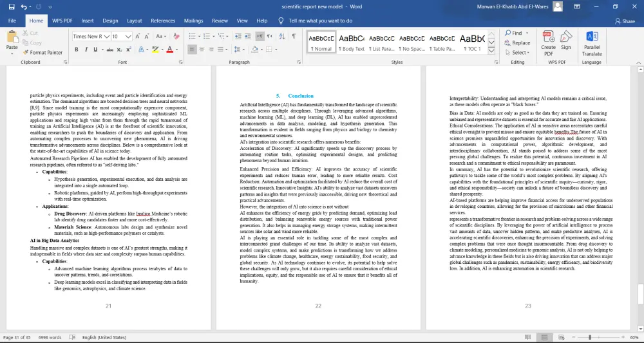
Task: Toggle subscript formatting
Action: coord(120,50)
